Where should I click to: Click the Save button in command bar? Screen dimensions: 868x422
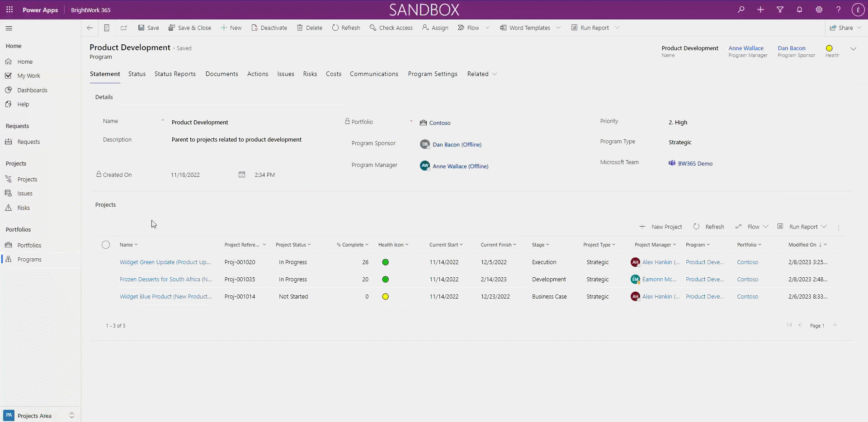tap(148, 28)
